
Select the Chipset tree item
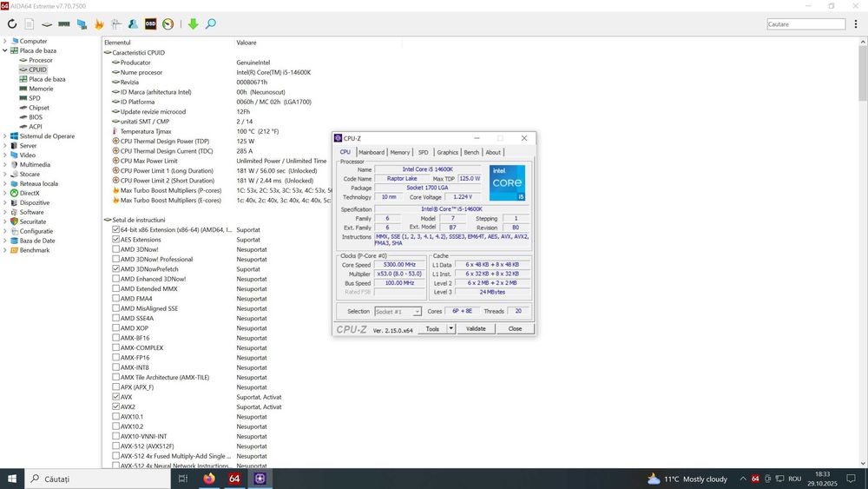tap(39, 108)
